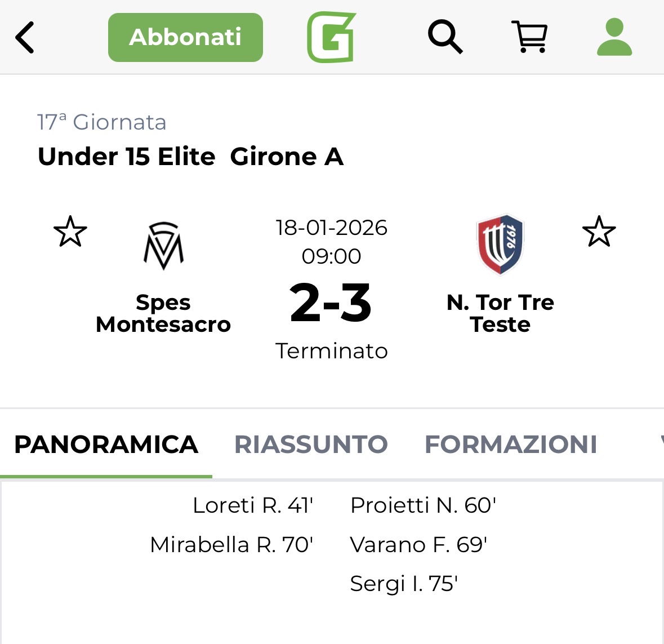
Task: Open the N. Tor Tre Teste name link
Action: (x=500, y=313)
